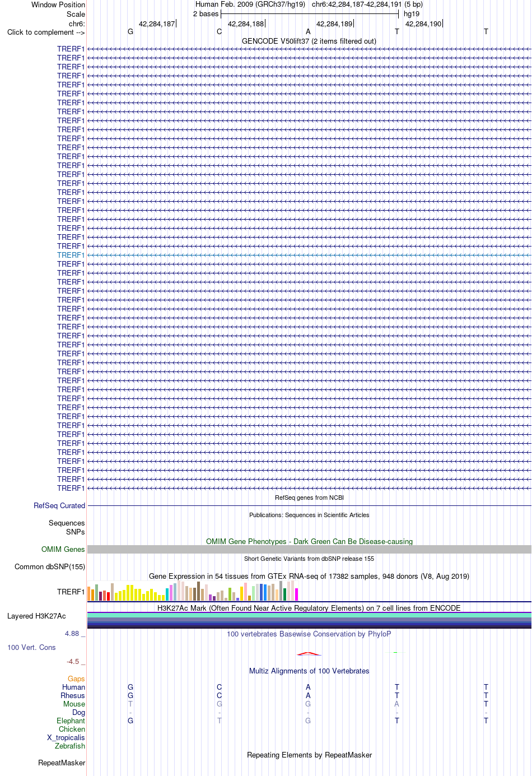This screenshot has width=532, height=776.
Task: Click the chr6: ruler label
Action: [77, 24]
